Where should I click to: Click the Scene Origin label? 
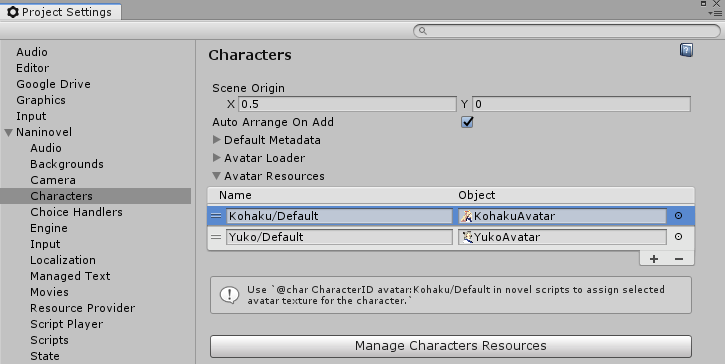point(248,88)
